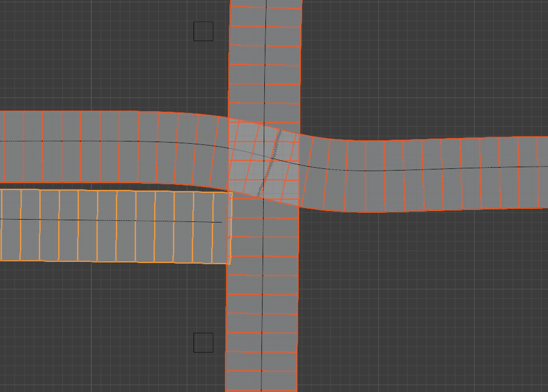The height and width of the screenshot is (392, 548).
Task: Pick the dashed diagonal line at the intersection
Action: point(271,163)
